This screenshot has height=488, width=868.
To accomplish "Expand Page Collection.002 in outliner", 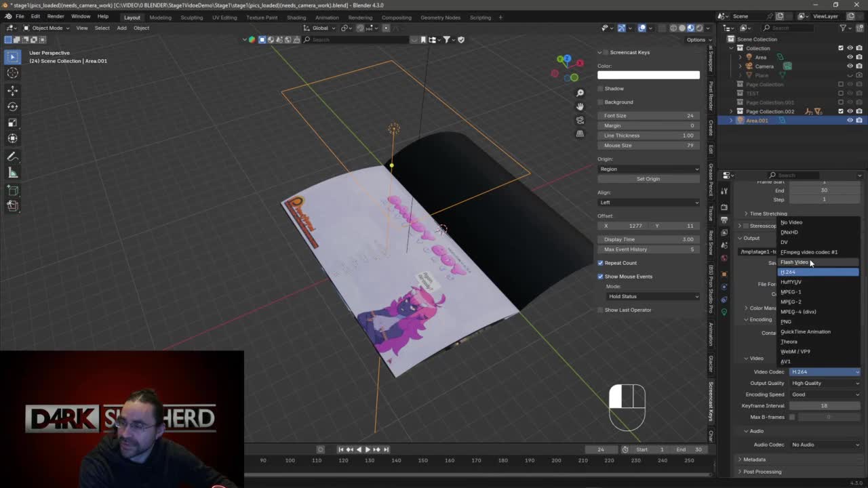I will click(x=731, y=111).
